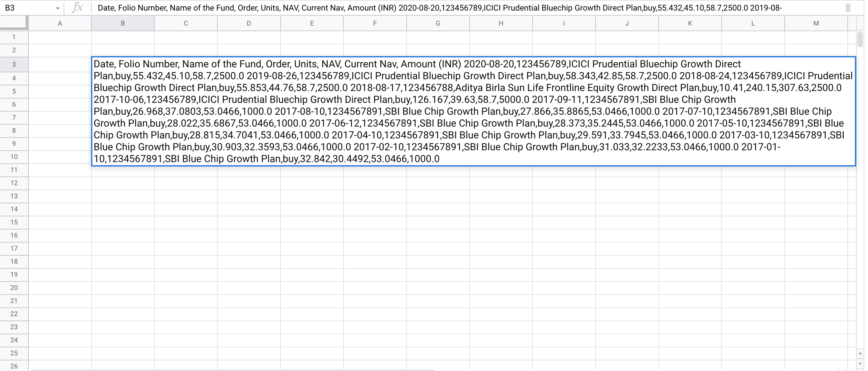Click the fx function icon
868x371 pixels.
(77, 7)
